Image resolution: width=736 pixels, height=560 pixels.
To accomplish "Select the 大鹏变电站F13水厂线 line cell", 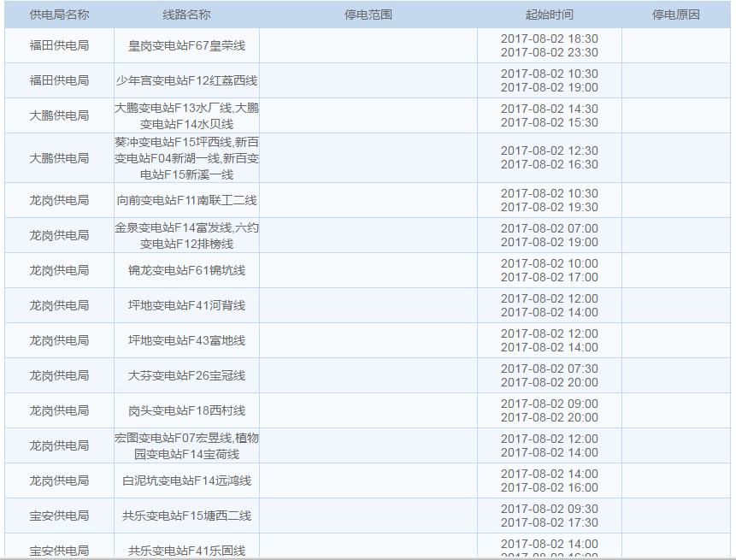I will pyautogui.click(x=187, y=116).
